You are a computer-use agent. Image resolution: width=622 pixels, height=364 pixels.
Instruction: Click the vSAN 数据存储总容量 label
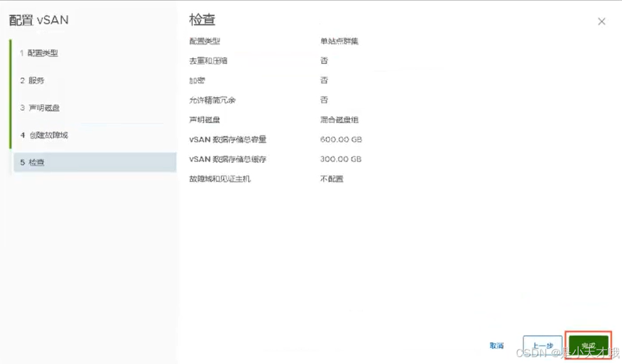[x=227, y=139]
